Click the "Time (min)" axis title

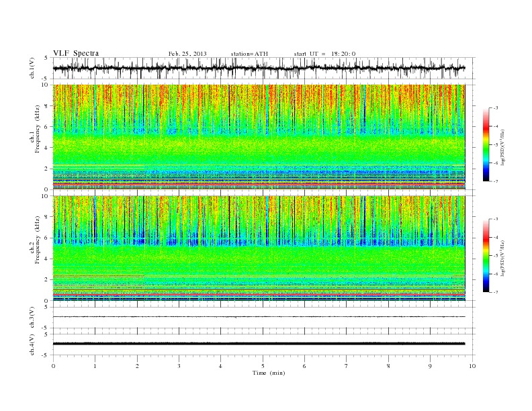pos(269,373)
